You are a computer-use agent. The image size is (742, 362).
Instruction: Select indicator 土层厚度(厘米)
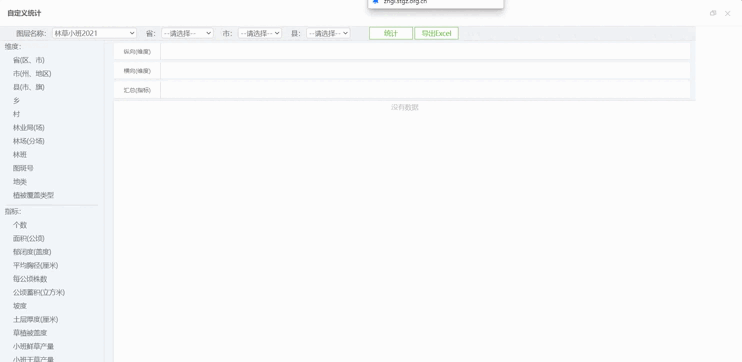coord(35,319)
